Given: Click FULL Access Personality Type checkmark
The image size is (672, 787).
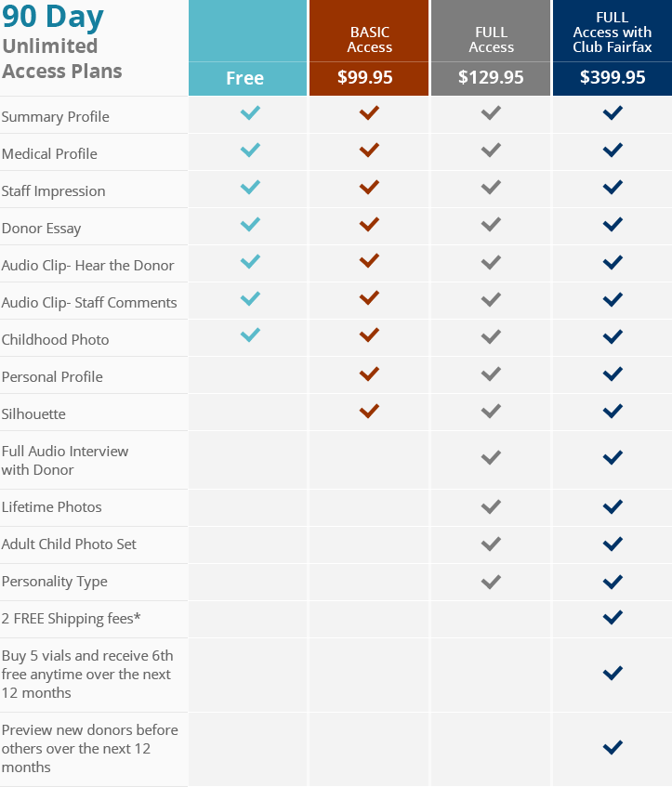Looking at the screenshot, I should tap(491, 582).
